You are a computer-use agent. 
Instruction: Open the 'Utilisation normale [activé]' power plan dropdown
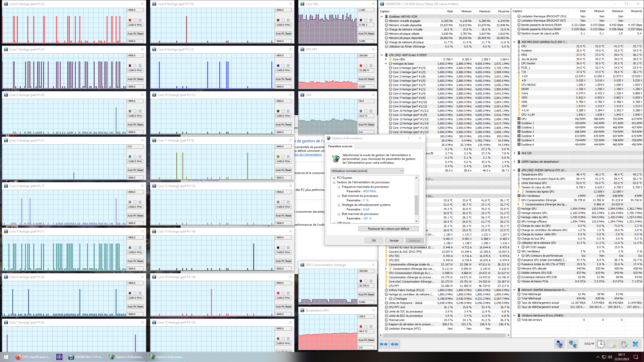[x=367, y=171]
